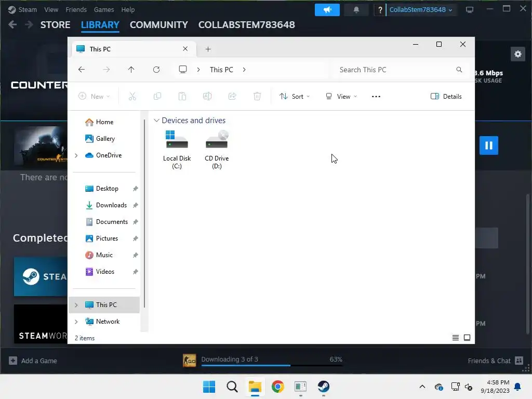Refresh the This PC view
Screen dimensions: 532x399
point(156,70)
